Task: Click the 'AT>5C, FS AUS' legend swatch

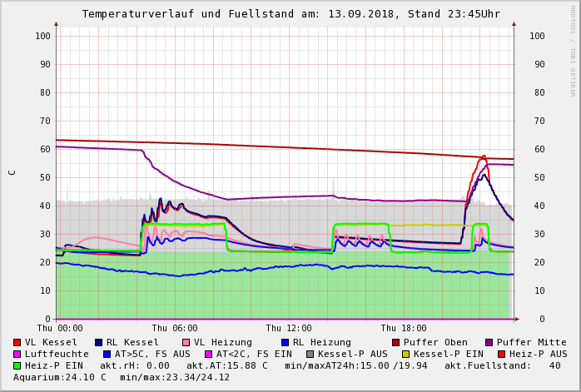Action: [x=107, y=354]
